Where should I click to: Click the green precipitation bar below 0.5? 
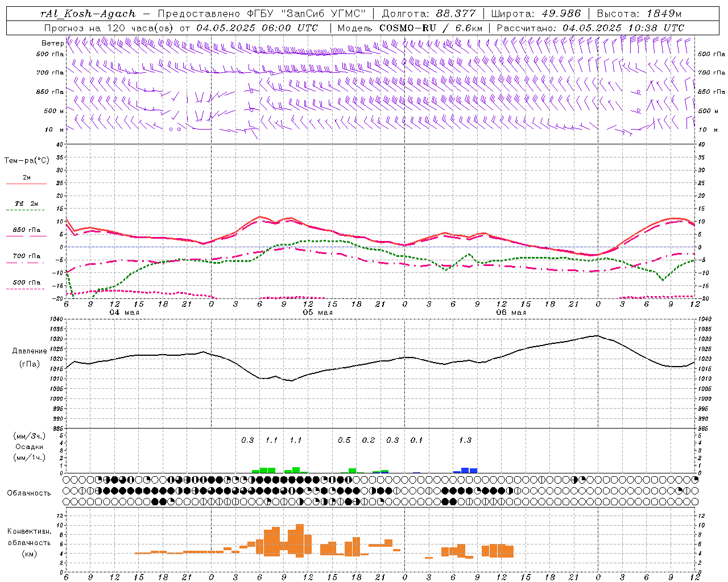coord(352,471)
